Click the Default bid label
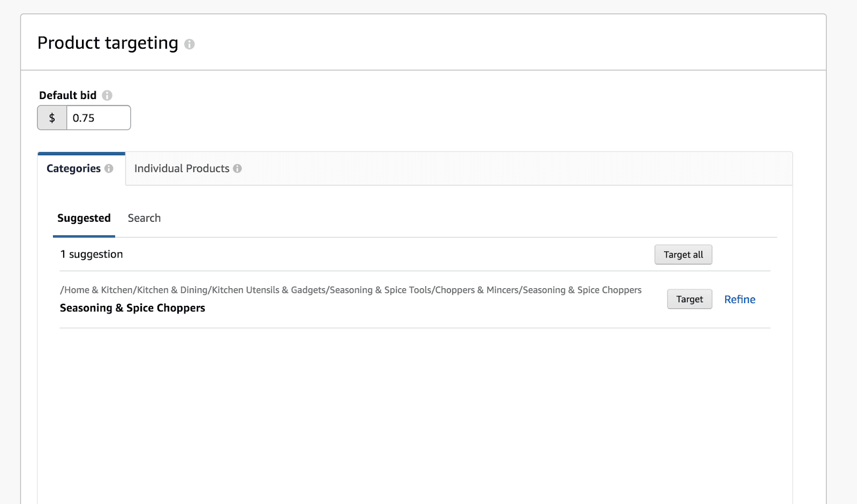857x504 pixels. pos(67,95)
